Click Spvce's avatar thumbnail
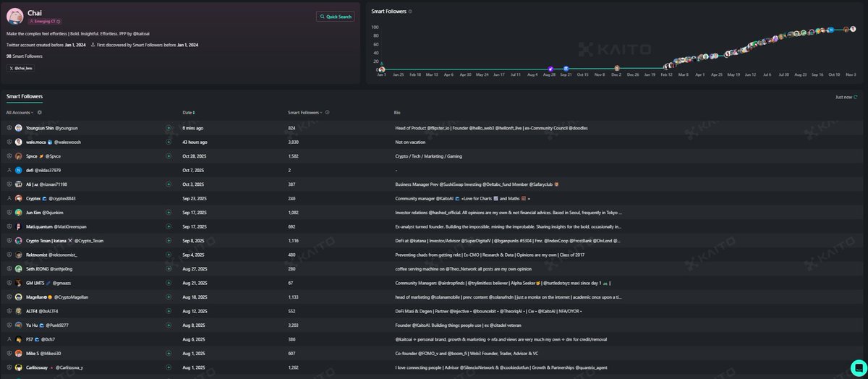The image size is (868, 379). point(19,156)
